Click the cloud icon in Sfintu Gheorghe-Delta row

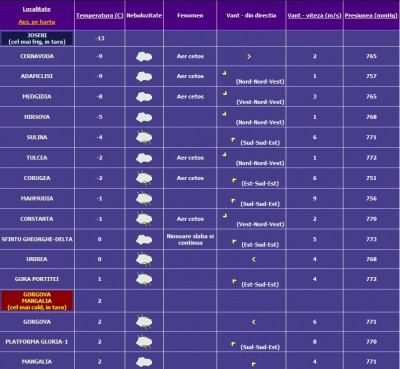[x=144, y=239]
